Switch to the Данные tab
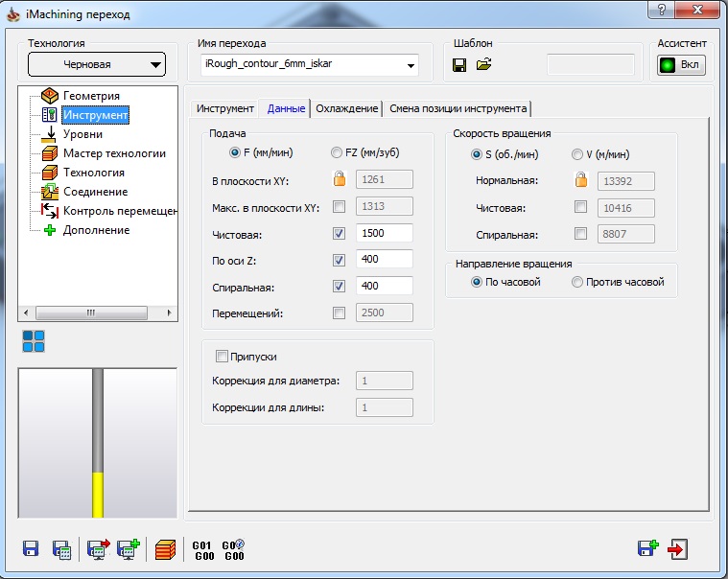This screenshot has width=728, height=579. [x=286, y=108]
